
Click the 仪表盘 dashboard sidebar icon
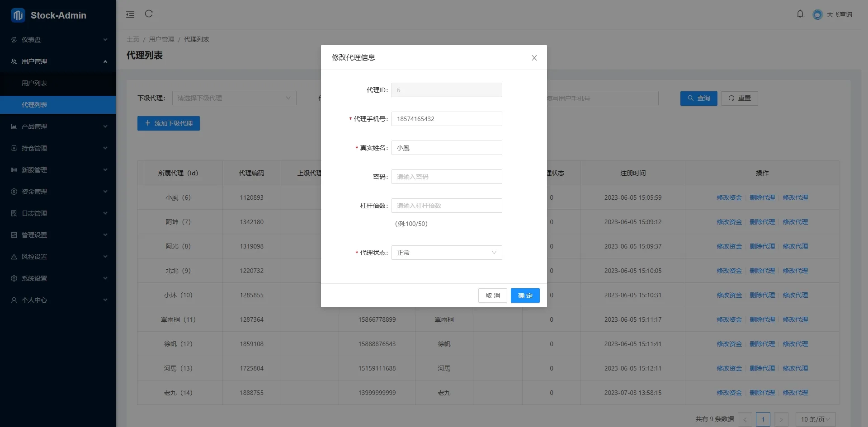[14, 40]
